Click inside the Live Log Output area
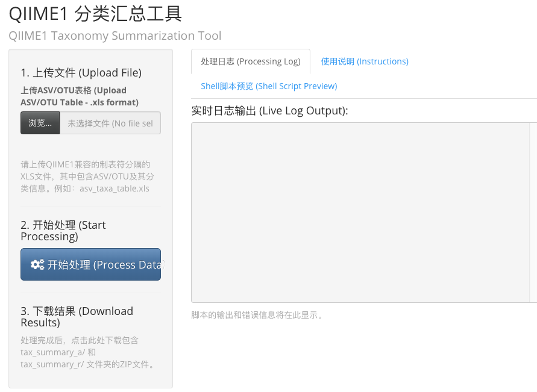Image resolution: width=537 pixels, height=392 pixels. pos(360,213)
